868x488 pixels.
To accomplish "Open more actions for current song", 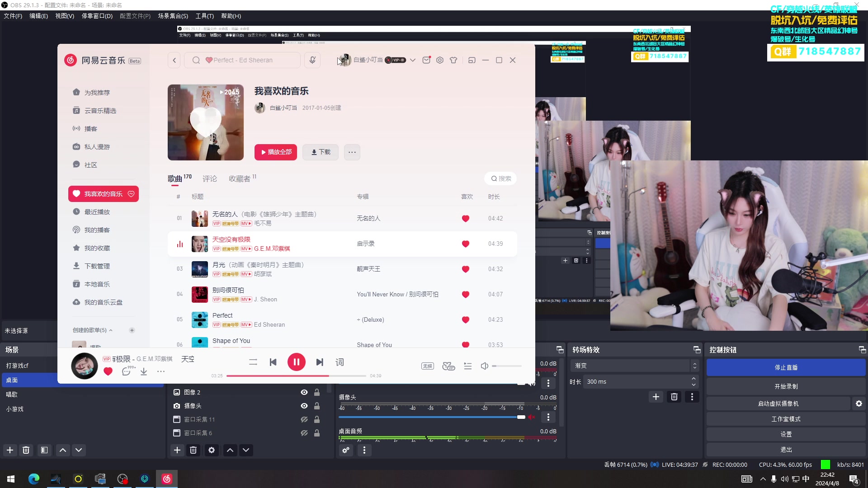I will (x=161, y=371).
